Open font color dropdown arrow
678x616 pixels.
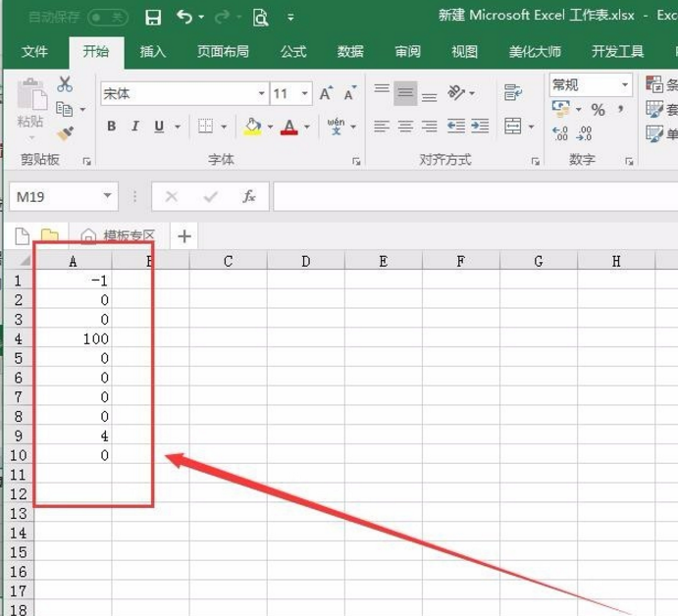coord(307,127)
